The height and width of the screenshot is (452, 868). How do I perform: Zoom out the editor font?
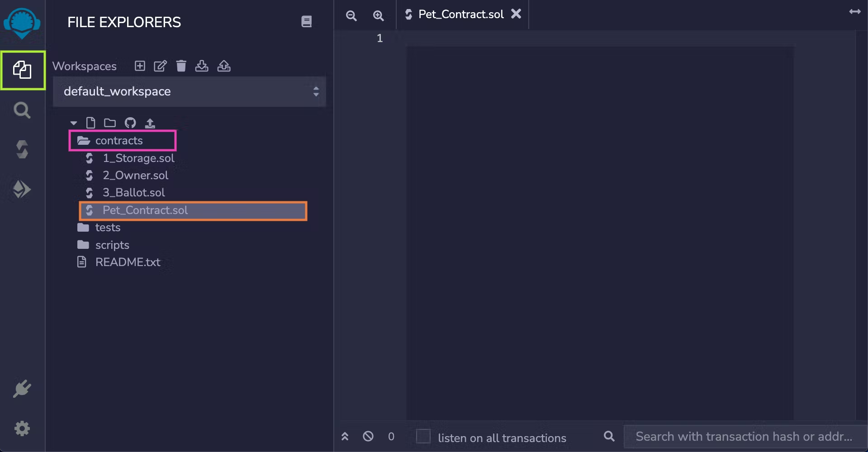(351, 16)
